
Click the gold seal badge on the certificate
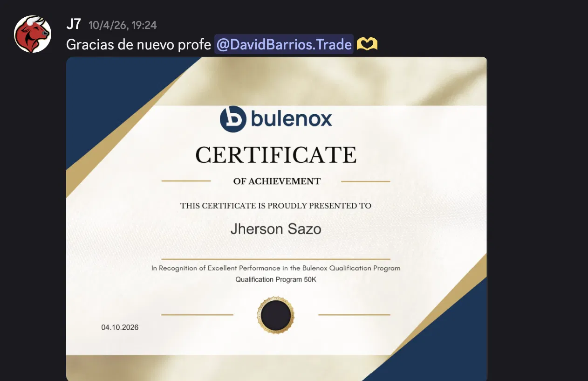click(x=275, y=315)
